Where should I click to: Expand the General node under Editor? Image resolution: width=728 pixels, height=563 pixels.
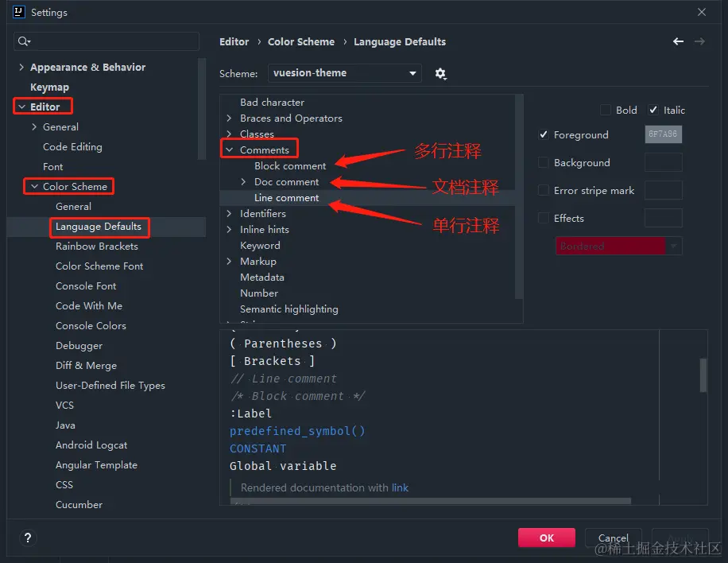[34, 126]
